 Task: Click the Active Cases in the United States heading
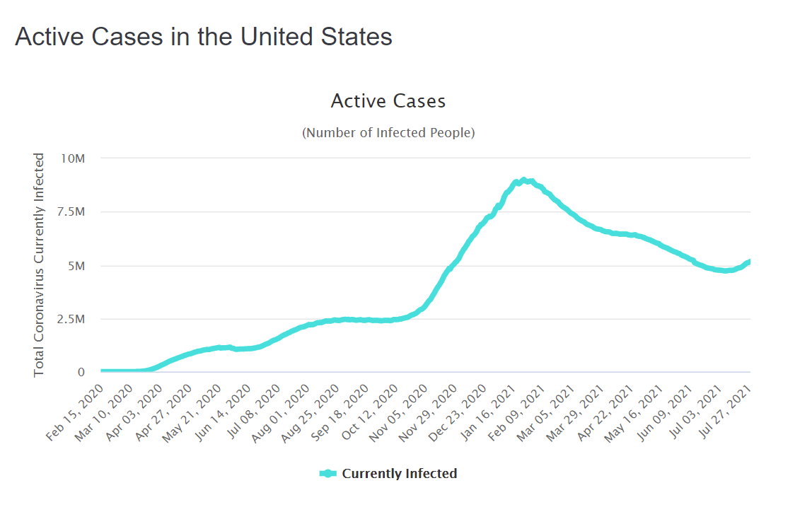pos(204,37)
